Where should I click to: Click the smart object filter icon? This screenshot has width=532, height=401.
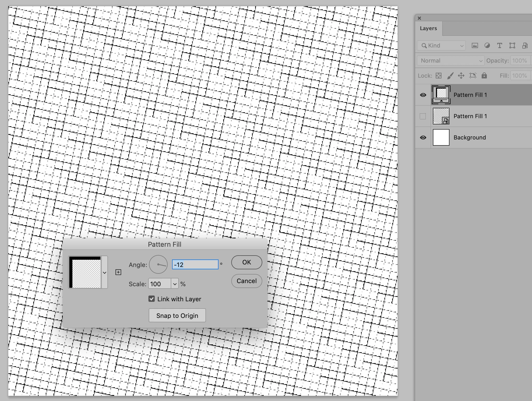pos(525,46)
